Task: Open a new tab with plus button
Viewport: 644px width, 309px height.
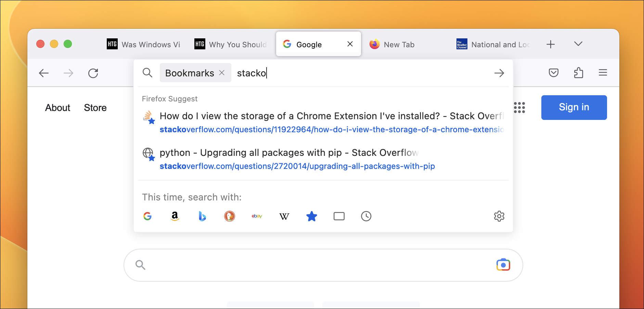Action: (x=551, y=44)
